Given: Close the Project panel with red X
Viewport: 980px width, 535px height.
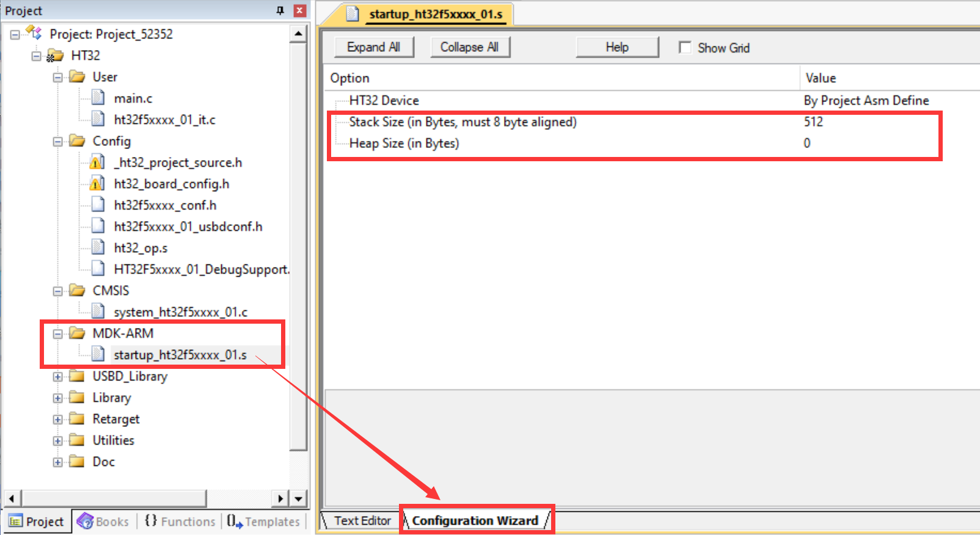Looking at the screenshot, I should (x=299, y=10).
